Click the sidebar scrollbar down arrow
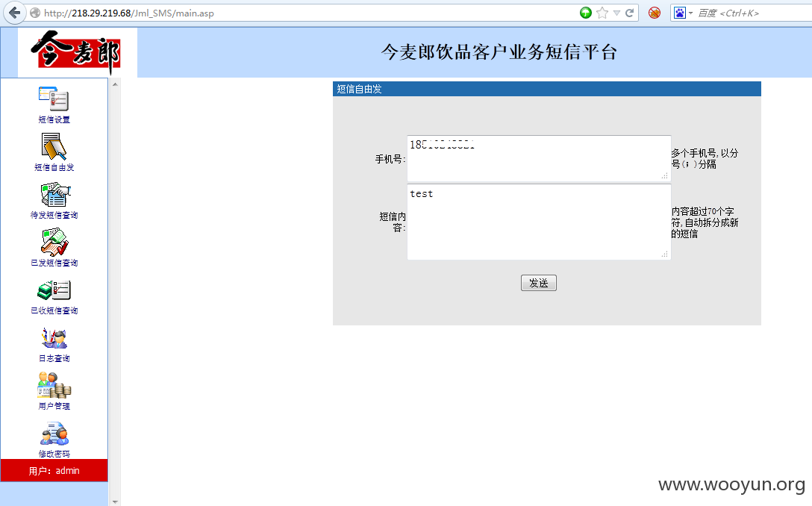 115,502
